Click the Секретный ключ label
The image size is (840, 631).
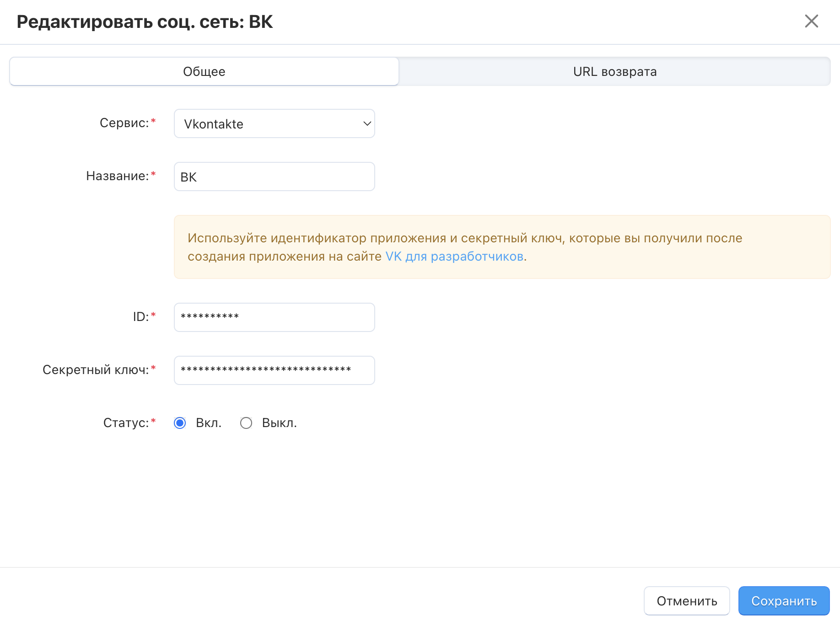pyautogui.click(x=96, y=370)
